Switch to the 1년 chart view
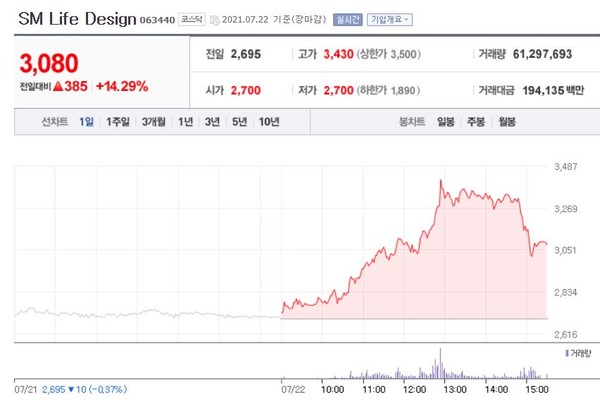This screenshot has height=406, width=600. click(x=185, y=122)
